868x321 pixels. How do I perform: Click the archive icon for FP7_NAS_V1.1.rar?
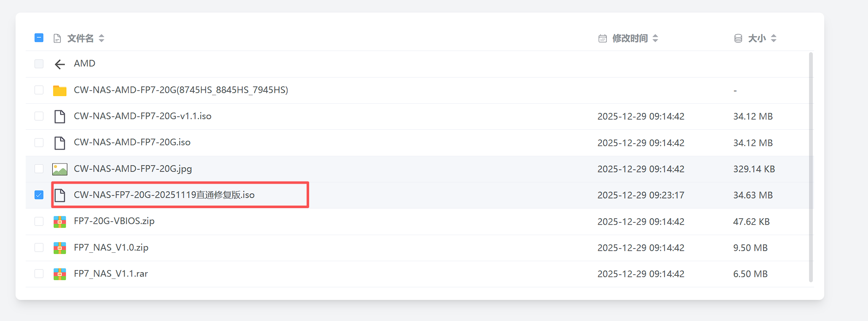[60, 274]
